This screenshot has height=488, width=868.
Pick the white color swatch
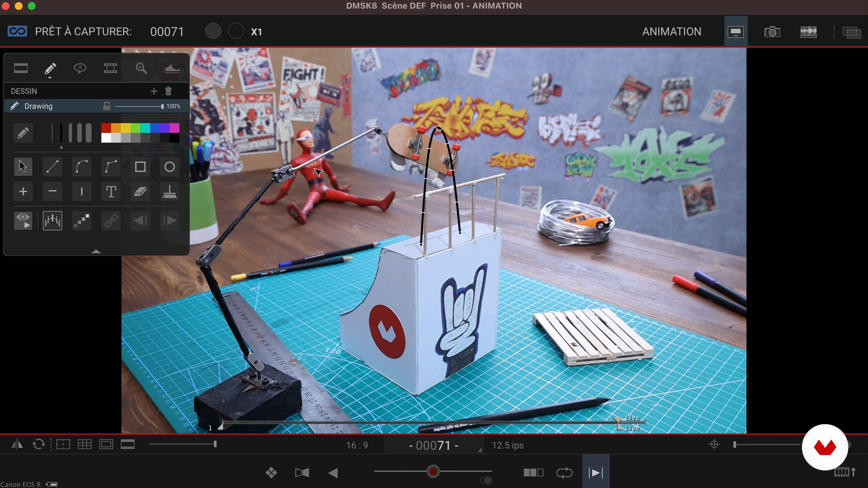106,138
